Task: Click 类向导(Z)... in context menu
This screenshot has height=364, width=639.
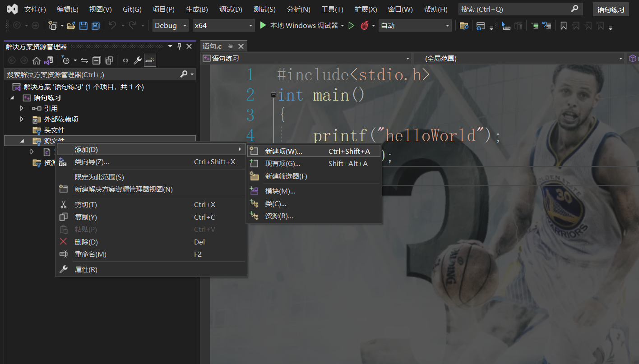Action: [x=151, y=162]
